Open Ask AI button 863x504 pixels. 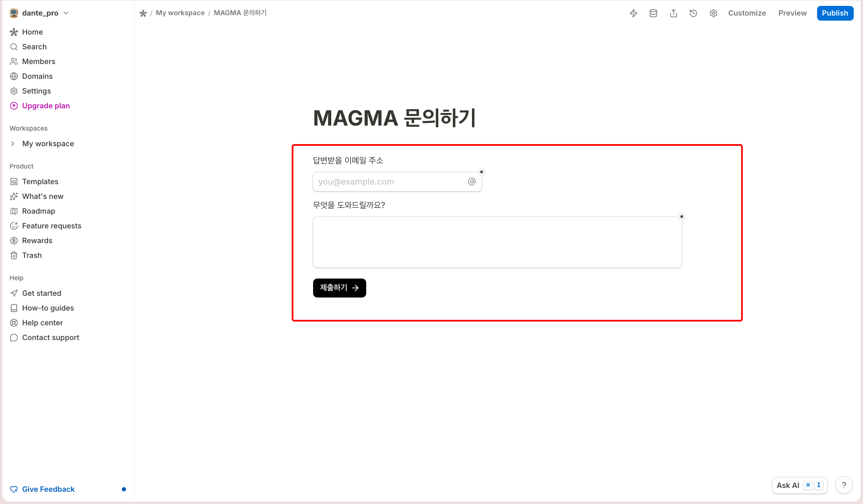coord(799,485)
